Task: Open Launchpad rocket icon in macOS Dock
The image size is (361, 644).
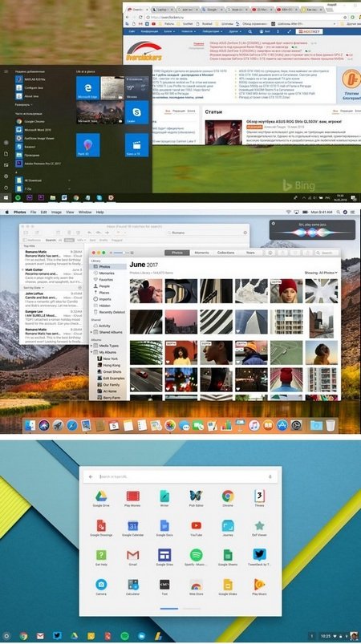Action: 58,425
